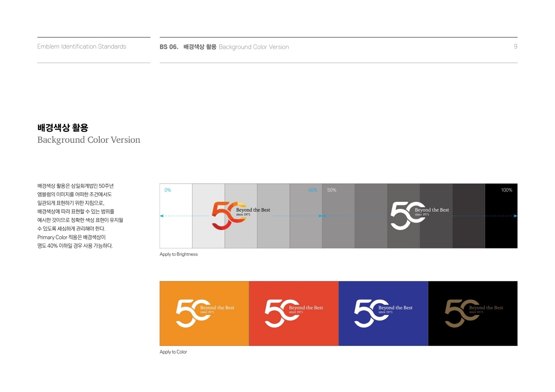Viewport: 555px width, 392px height.
Task: Click the white emblem on the dark gray background
Action: tap(420, 216)
